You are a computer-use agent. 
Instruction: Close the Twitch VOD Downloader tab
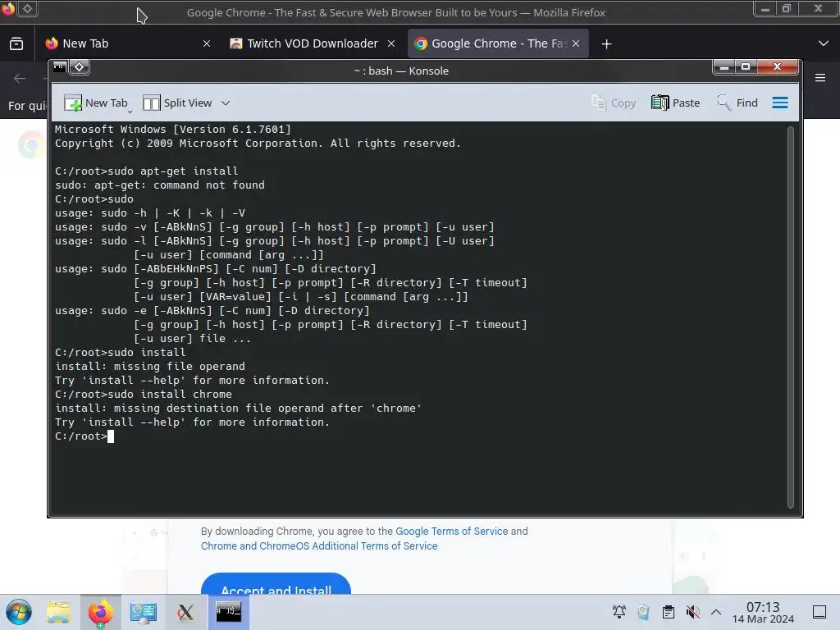coord(391,43)
